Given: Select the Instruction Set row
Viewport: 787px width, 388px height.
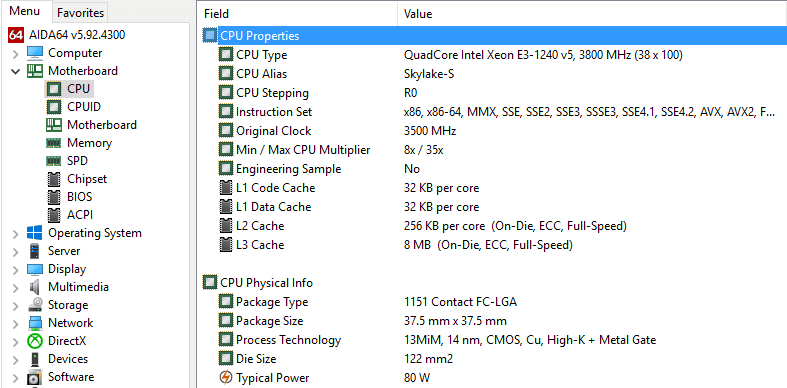Looking at the screenshot, I should tap(494, 112).
